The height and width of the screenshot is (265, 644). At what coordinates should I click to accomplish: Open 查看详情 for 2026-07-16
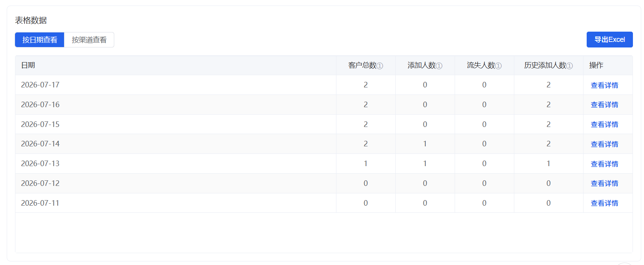tap(604, 105)
